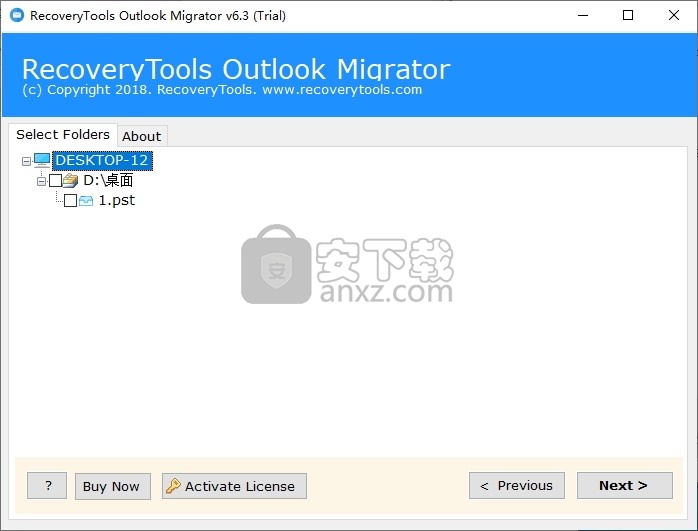
Task: Select the D:\桌面 folder label
Action: tap(108, 180)
